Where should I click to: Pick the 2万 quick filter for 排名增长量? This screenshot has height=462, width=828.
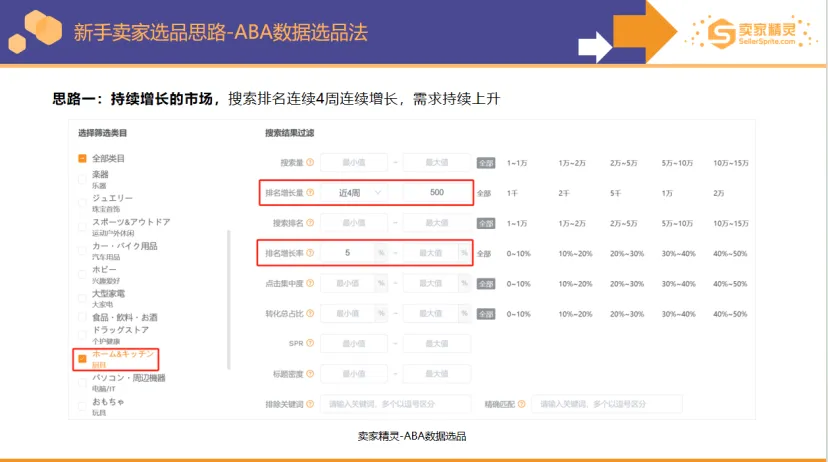point(718,193)
